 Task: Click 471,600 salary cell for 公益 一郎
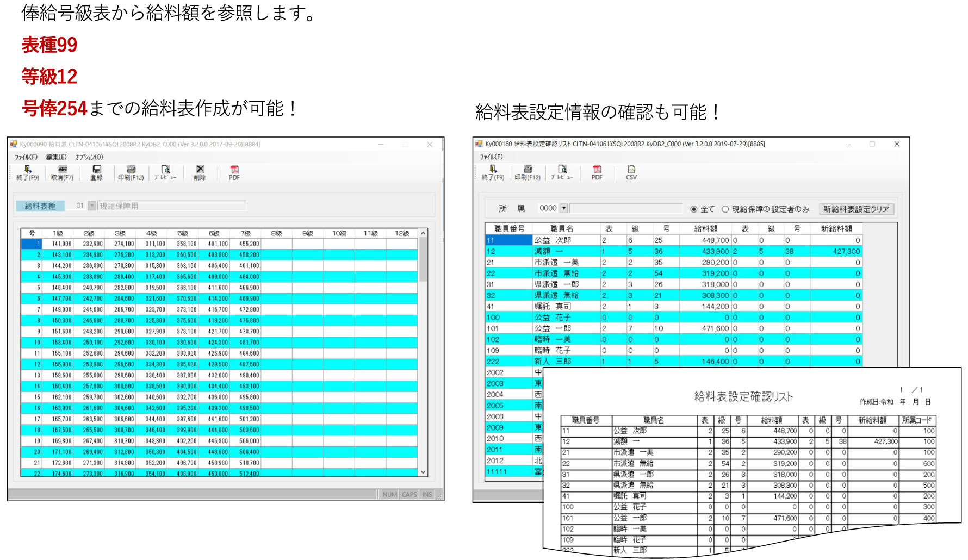(x=705, y=328)
